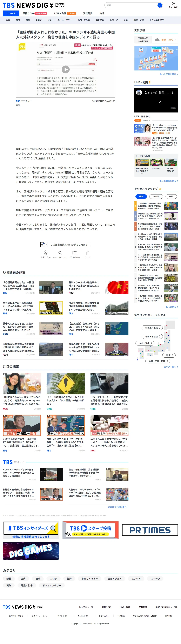Play the article video with center play button
Screen dimensions: 181x644
[x=66, y=69]
